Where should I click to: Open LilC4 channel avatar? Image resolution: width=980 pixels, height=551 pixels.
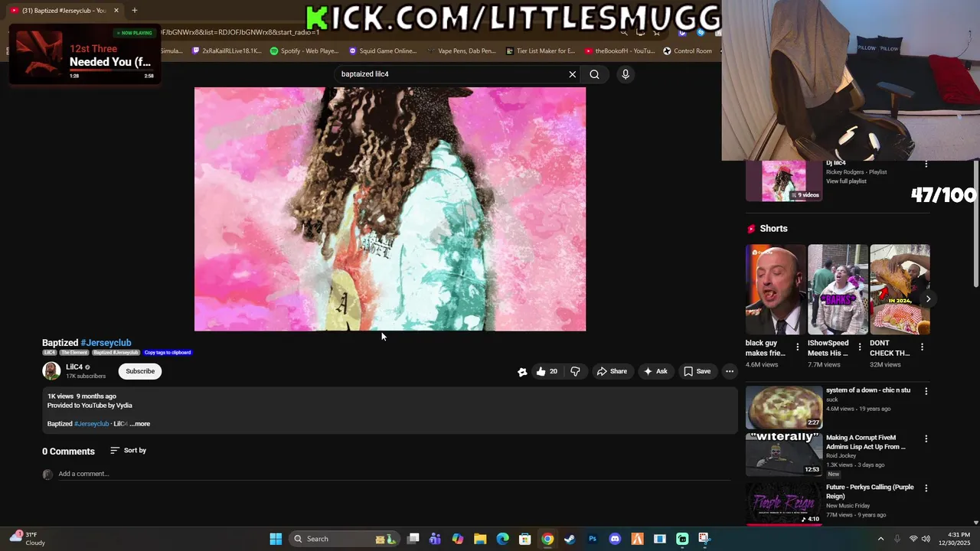(51, 371)
